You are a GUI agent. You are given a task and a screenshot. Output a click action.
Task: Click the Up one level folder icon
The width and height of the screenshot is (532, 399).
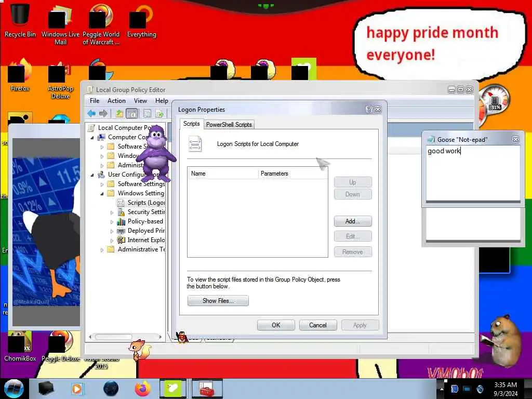tap(119, 114)
